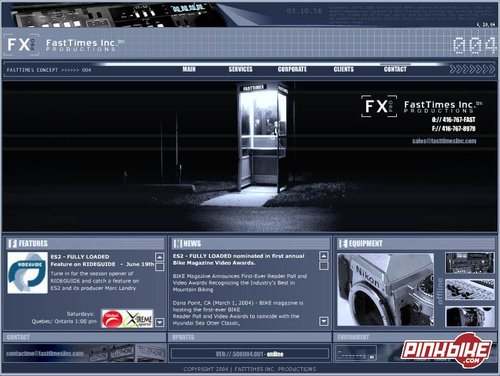Click the contactme@fasttimesinc.com email link
The height and width of the screenshot is (376, 500).
click(45, 353)
